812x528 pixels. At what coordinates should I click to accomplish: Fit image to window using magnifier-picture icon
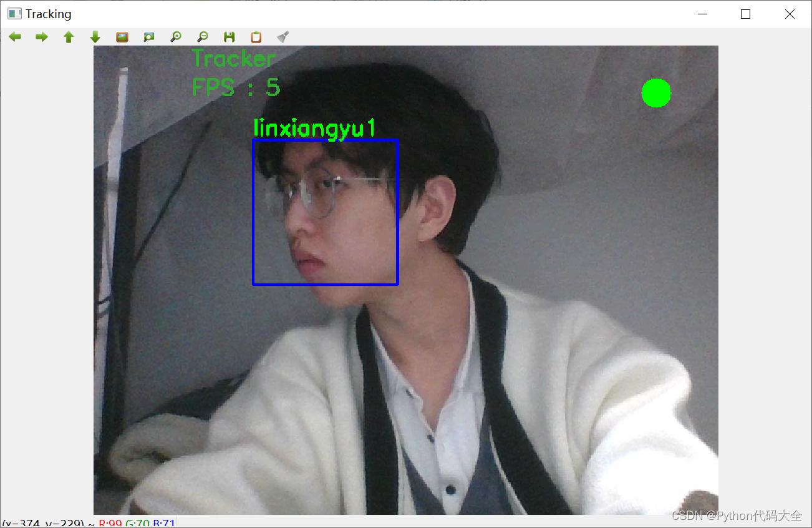tap(149, 37)
